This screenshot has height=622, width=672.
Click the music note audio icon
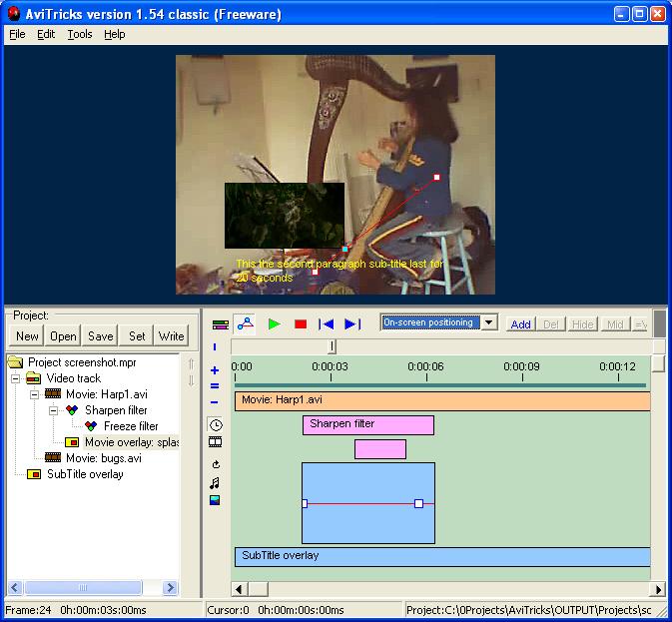coord(215,483)
